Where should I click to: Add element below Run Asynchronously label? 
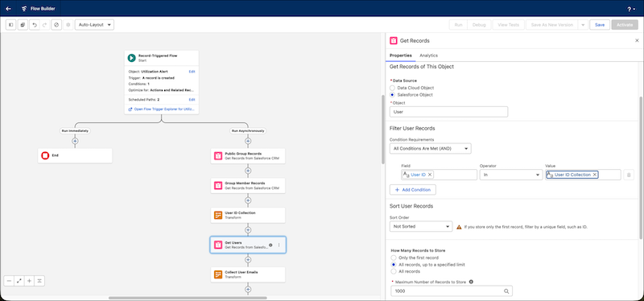[x=248, y=141]
